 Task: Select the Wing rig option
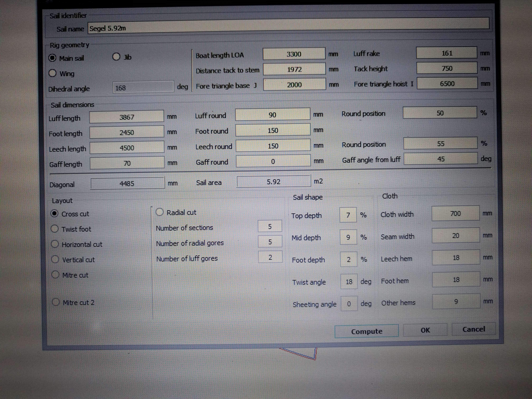coord(53,73)
